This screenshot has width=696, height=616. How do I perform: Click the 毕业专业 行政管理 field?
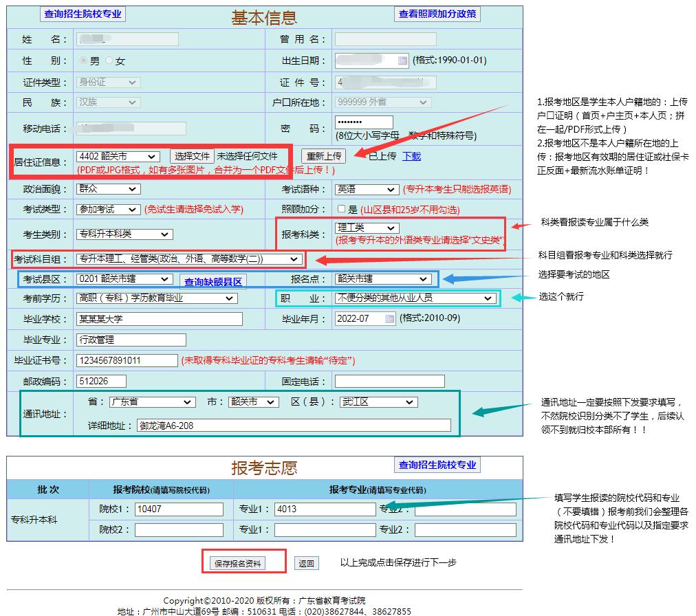[x=131, y=340]
